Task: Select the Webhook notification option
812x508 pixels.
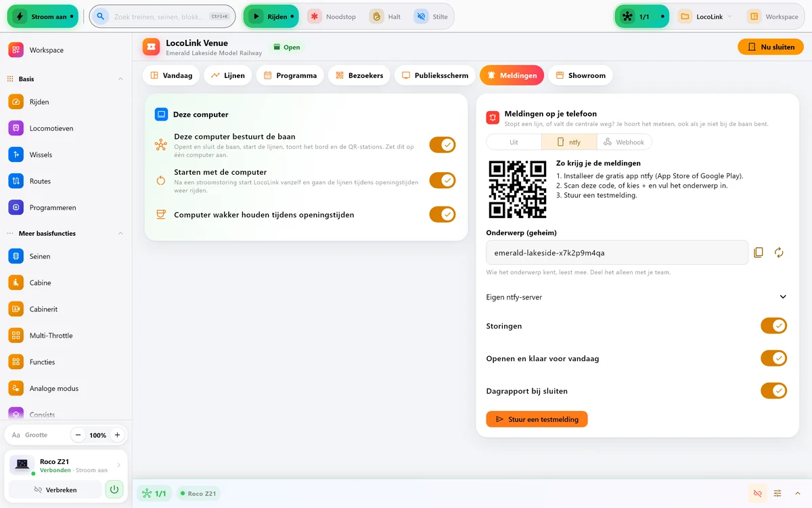Action: click(625, 142)
